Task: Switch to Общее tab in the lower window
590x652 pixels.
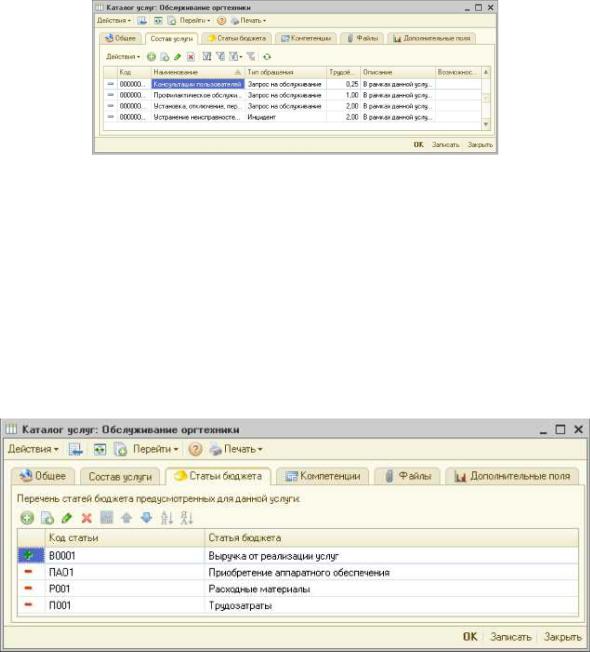Action: 43,476
